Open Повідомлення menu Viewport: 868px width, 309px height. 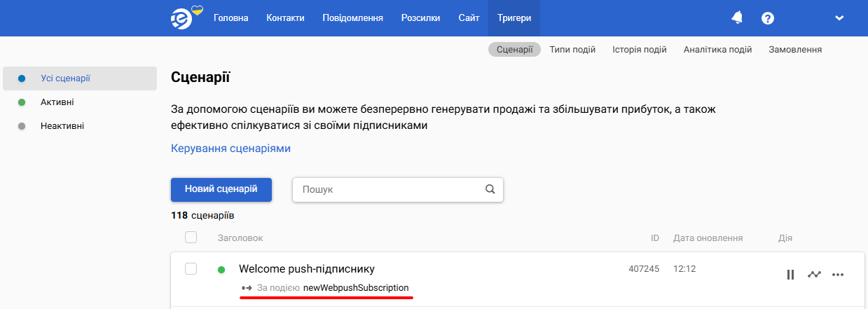352,18
